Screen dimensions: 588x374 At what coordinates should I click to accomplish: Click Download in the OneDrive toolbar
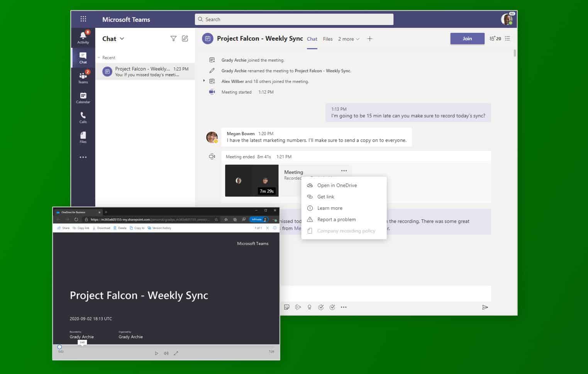pos(101,228)
